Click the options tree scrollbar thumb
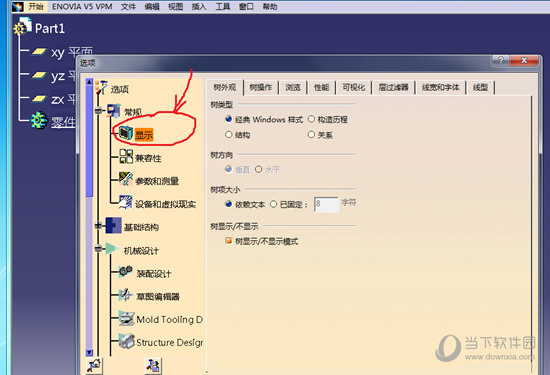This screenshot has width=550, height=375. click(89, 141)
